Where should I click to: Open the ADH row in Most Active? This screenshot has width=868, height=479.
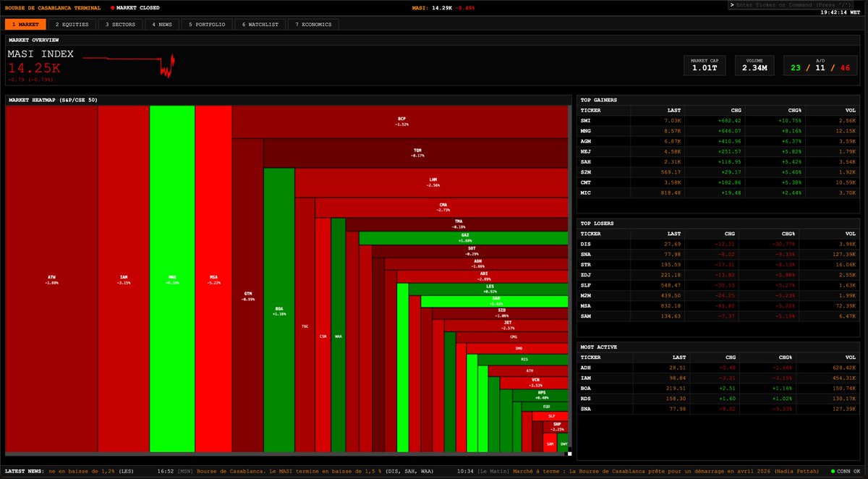coord(720,368)
